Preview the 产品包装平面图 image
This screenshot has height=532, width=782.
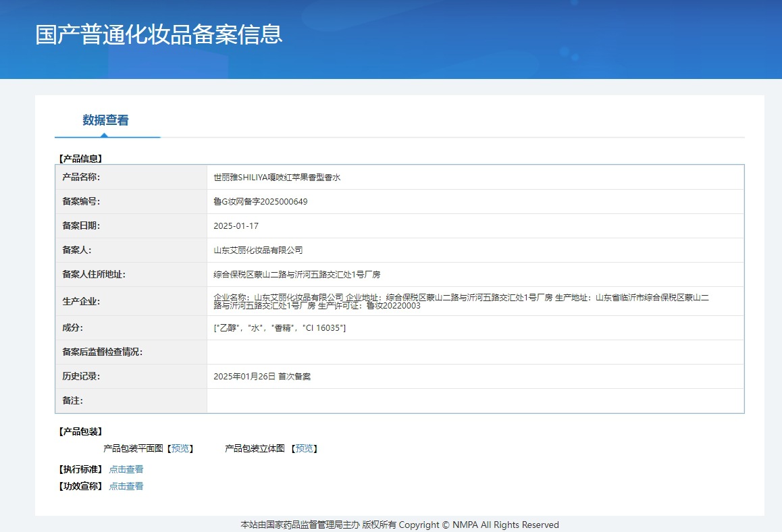180,449
